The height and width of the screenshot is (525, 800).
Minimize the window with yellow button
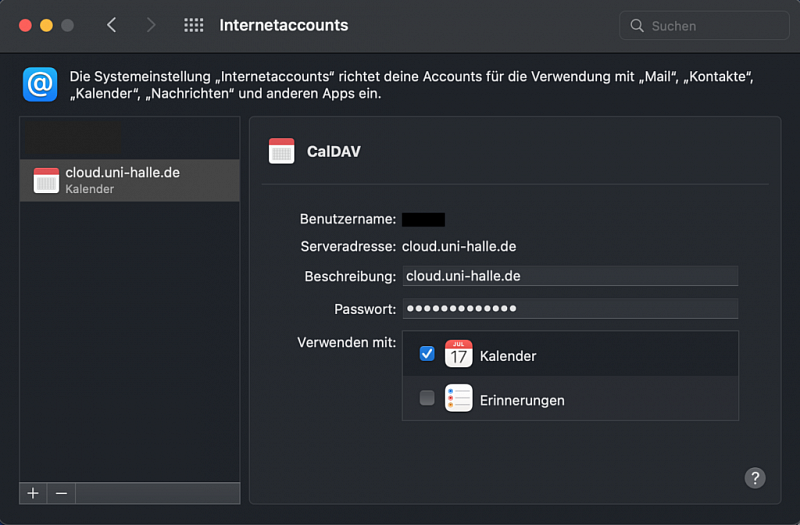[46, 25]
